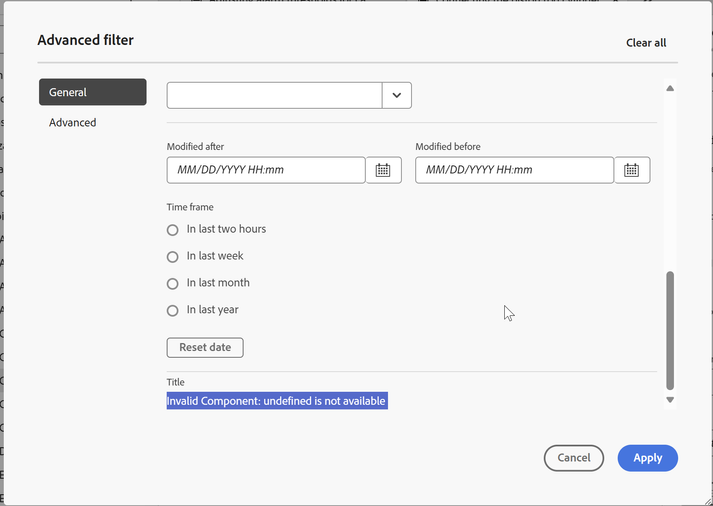Click the Clear all link
This screenshot has width=713, height=506.
coord(646,43)
